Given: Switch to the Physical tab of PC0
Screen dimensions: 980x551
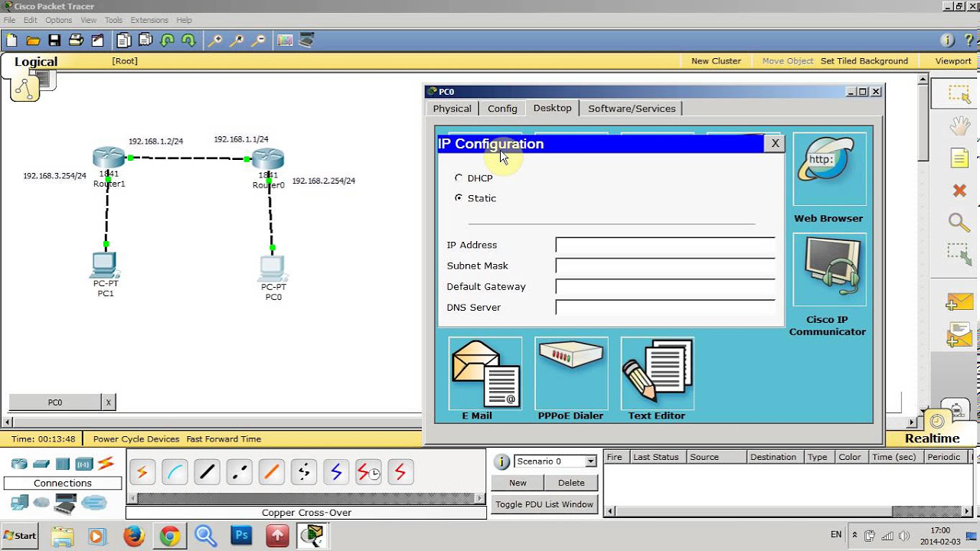Looking at the screenshot, I should click(452, 109).
